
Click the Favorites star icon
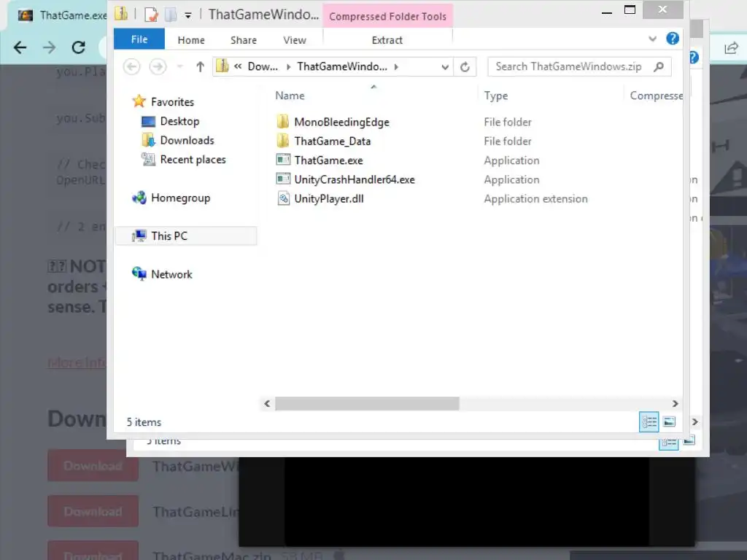[139, 101]
